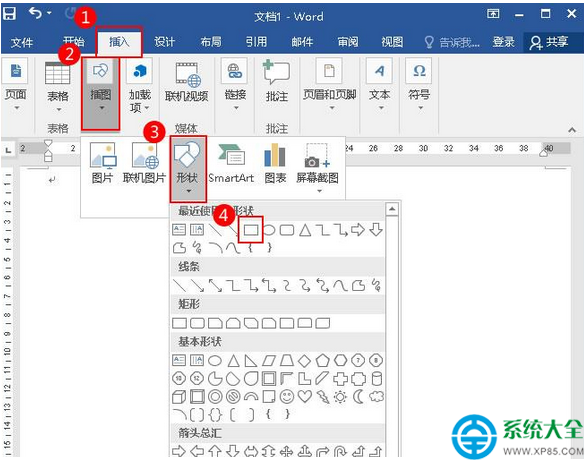Select the right arrow in 箭头总汇 section
This screenshot has width=586, height=462.
pyautogui.click(x=179, y=452)
